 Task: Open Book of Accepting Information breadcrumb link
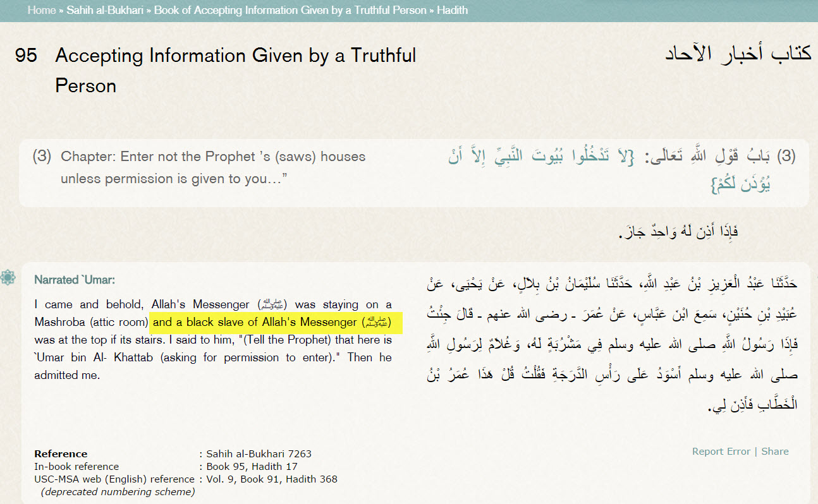[x=291, y=10]
